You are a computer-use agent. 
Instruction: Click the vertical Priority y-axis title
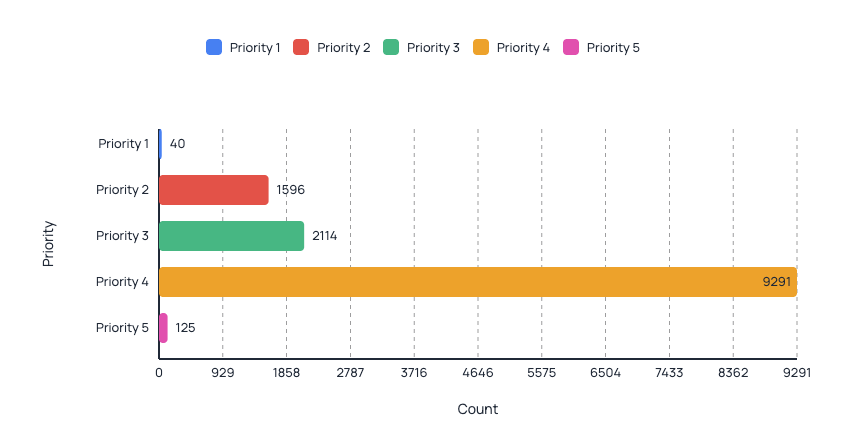tap(49, 244)
